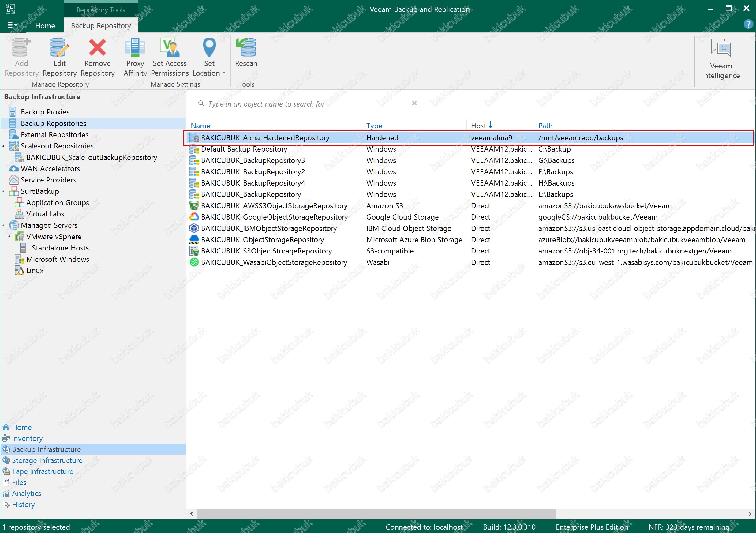Open the Files navigation view
The image size is (756, 533).
(19, 482)
